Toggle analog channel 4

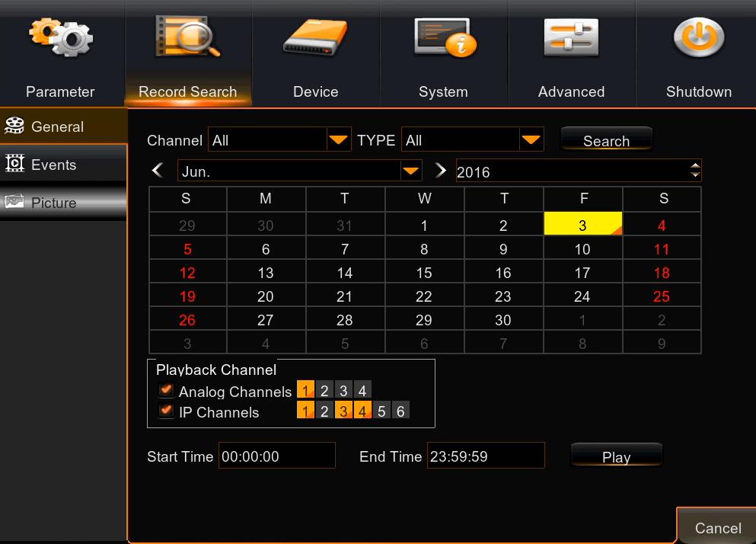click(x=362, y=389)
